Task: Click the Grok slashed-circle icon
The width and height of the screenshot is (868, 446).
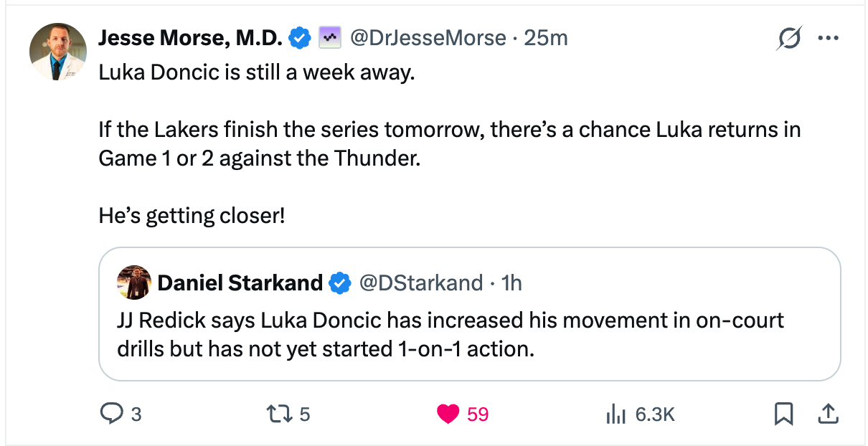Action: pos(788,39)
